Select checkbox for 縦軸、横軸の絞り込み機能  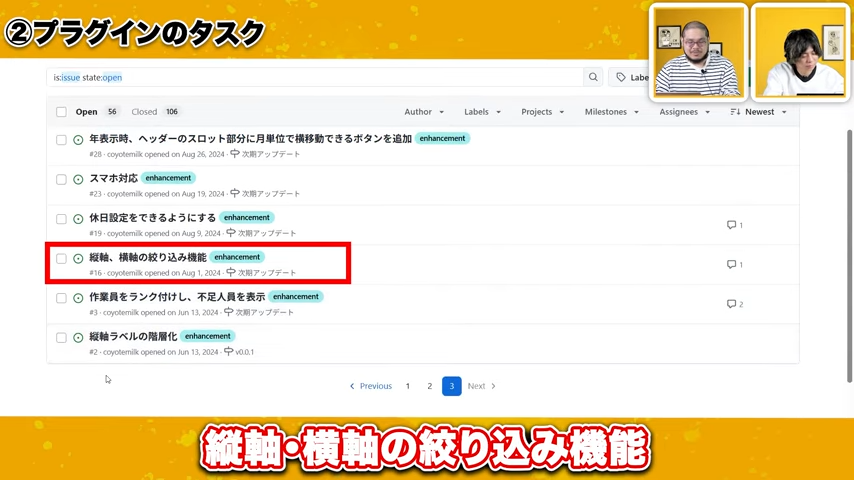click(x=62, y=258)
